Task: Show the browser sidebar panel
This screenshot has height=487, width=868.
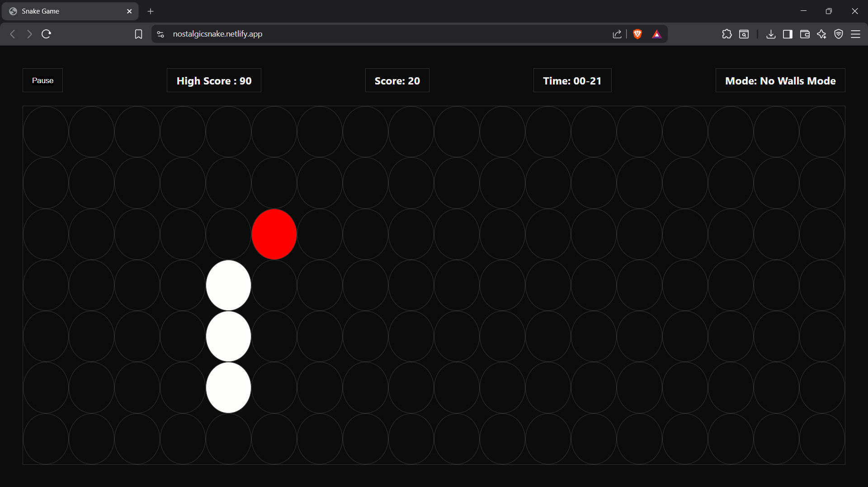Action: (x=788, y=34)
